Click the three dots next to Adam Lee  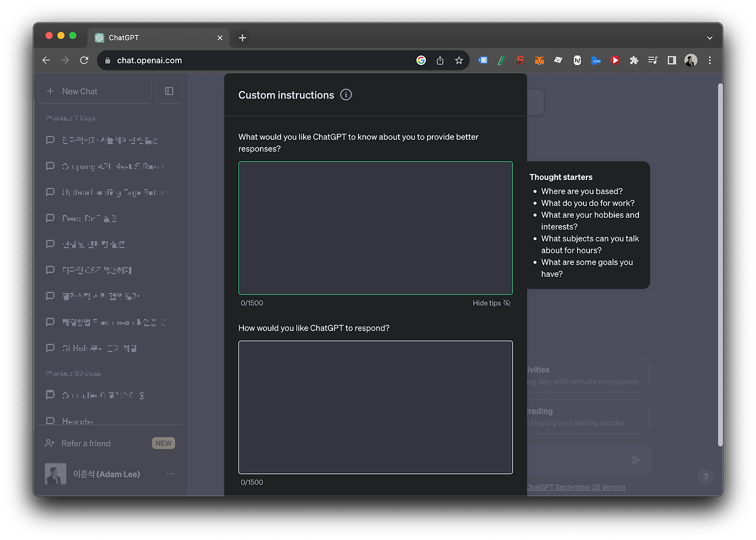170,474
